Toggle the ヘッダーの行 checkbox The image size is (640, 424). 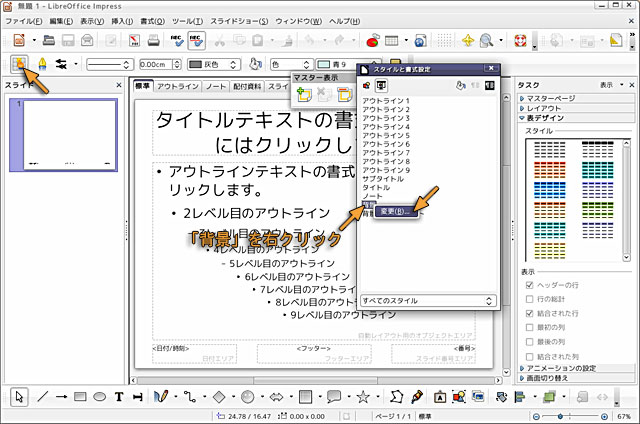[527, 284]
